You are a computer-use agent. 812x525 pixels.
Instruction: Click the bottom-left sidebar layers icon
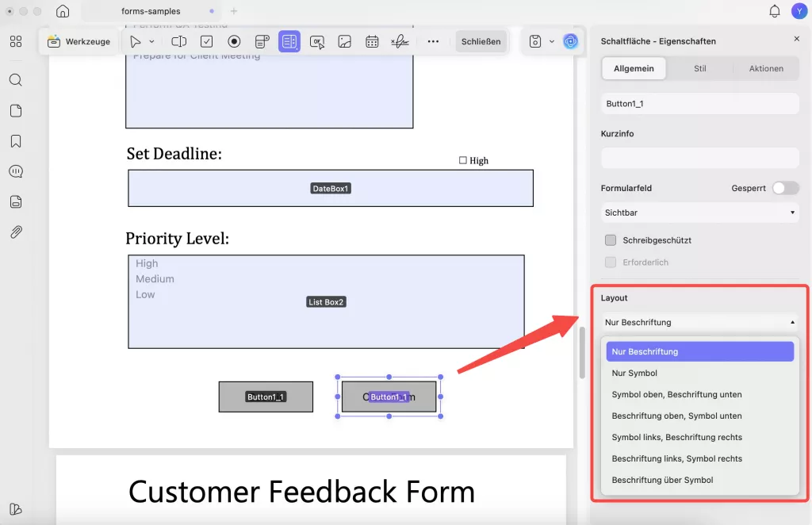(16, 509)
